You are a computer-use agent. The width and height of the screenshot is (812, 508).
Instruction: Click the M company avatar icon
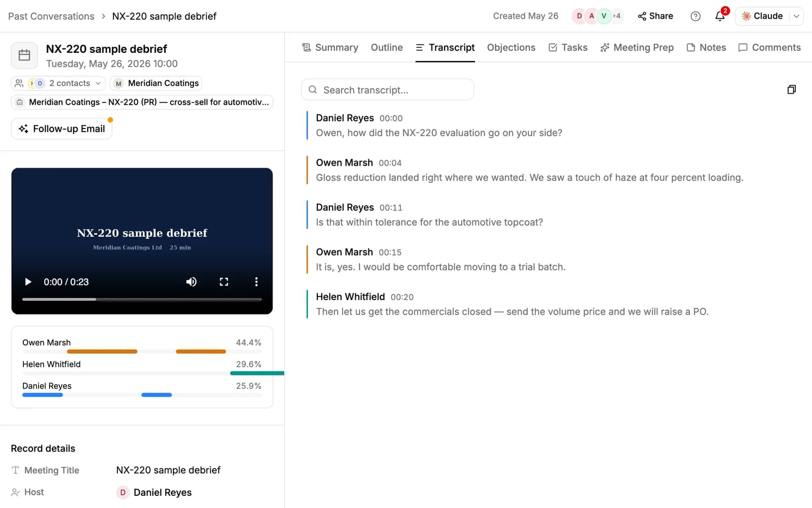[x=118, y=83]
